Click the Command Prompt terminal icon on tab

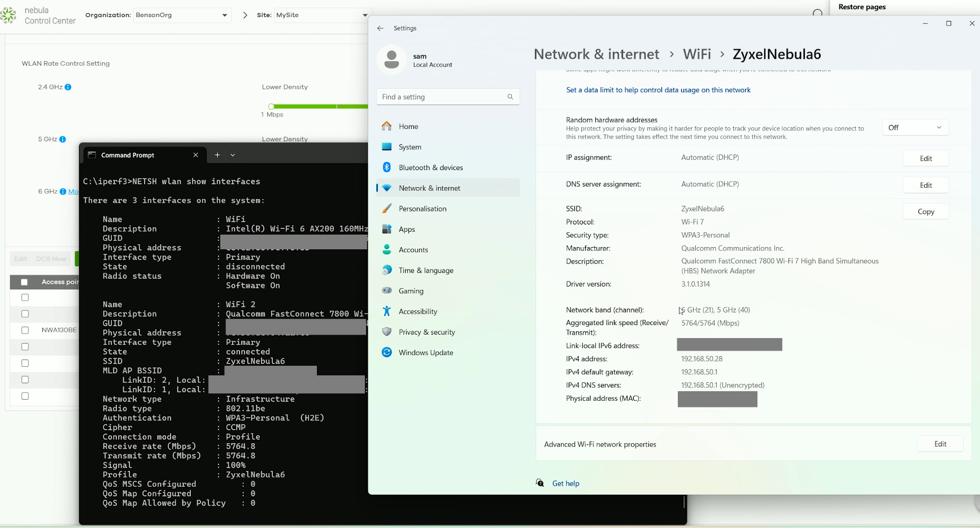(x=92, y=155)
